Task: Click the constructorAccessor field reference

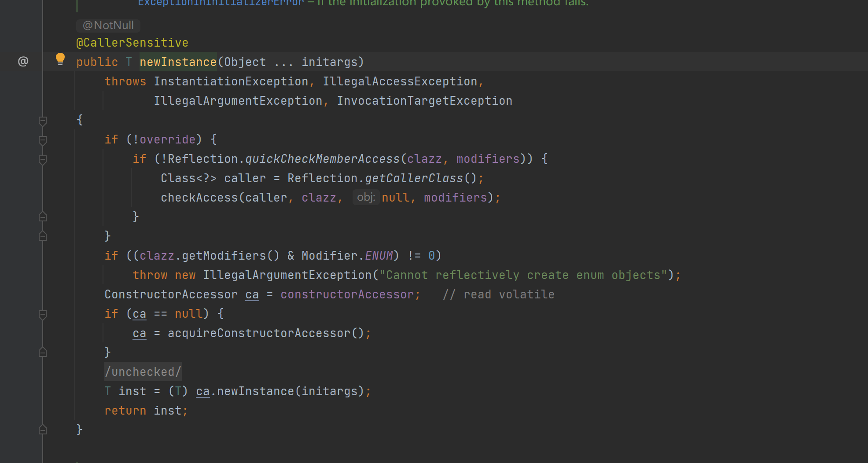Action: (347, 294)
